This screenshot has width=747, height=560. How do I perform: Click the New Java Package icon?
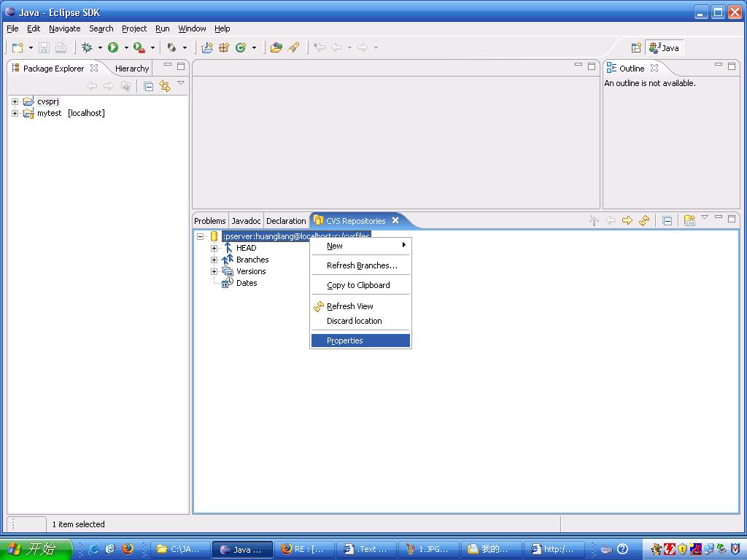tap(224, 47)
